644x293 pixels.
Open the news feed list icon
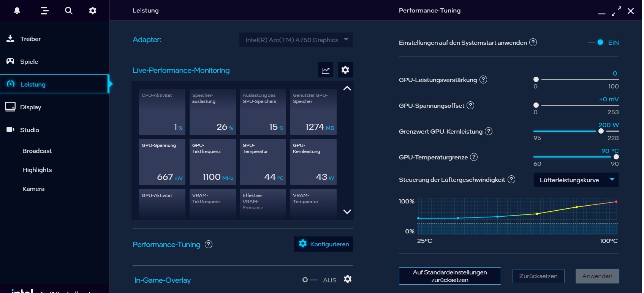[x=44, y=11]
